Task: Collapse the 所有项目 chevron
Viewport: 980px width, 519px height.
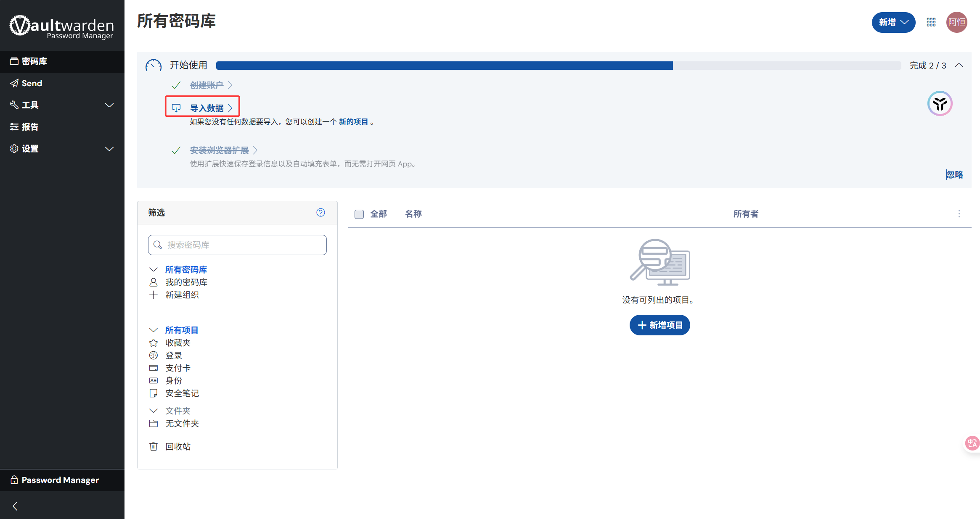Action: pyautogui.click(x=154, y=330)
